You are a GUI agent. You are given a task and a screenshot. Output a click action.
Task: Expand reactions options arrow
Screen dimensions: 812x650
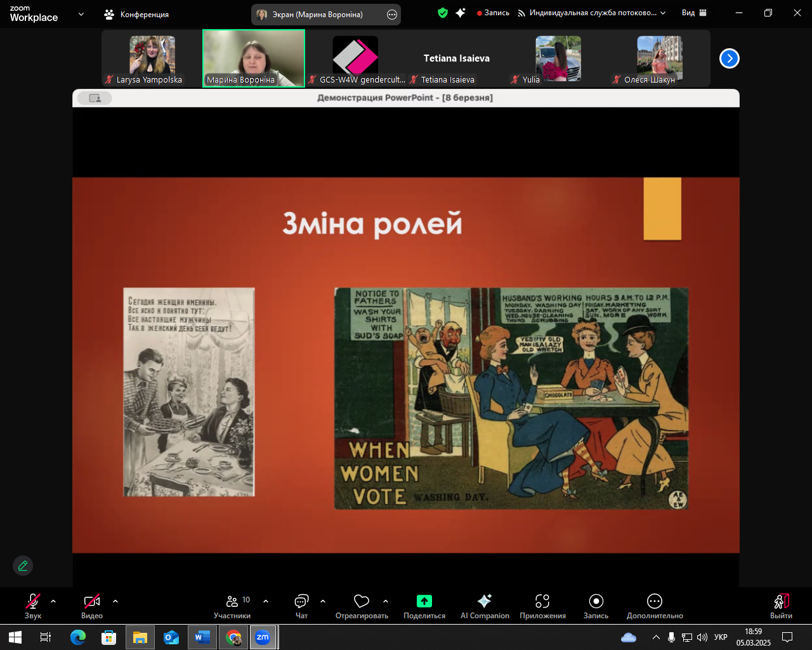click(x=386, y=601)
